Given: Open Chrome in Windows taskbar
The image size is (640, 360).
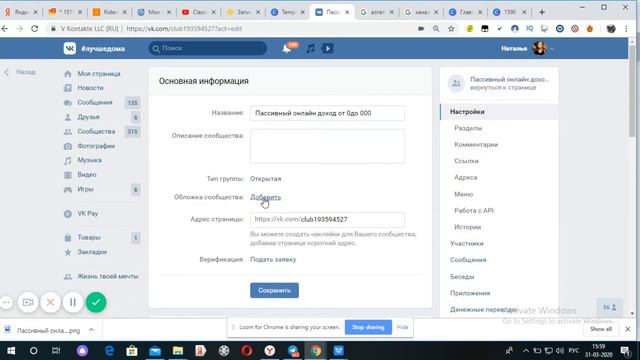Looking at the screenshot, I should [316, 351].
